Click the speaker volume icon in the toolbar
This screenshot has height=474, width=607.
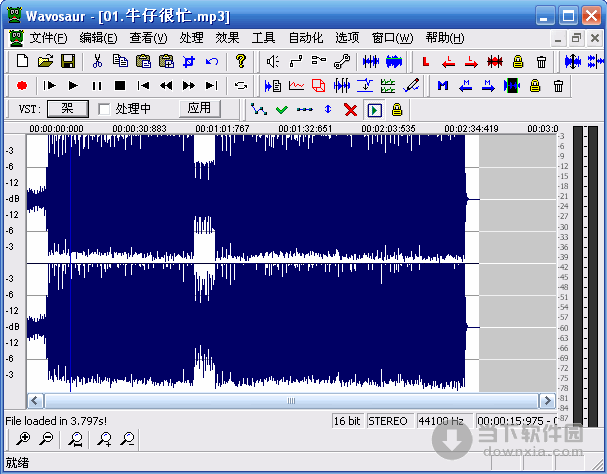[273, 61]
